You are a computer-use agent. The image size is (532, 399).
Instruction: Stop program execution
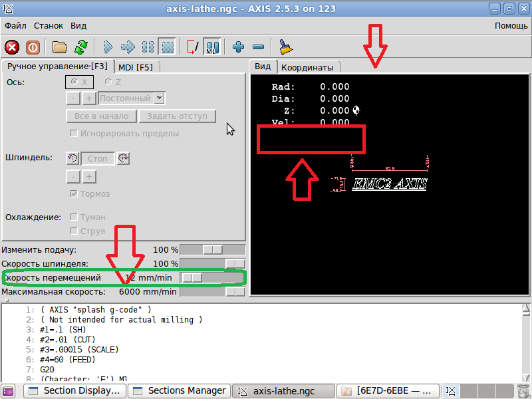pos(168,47)
